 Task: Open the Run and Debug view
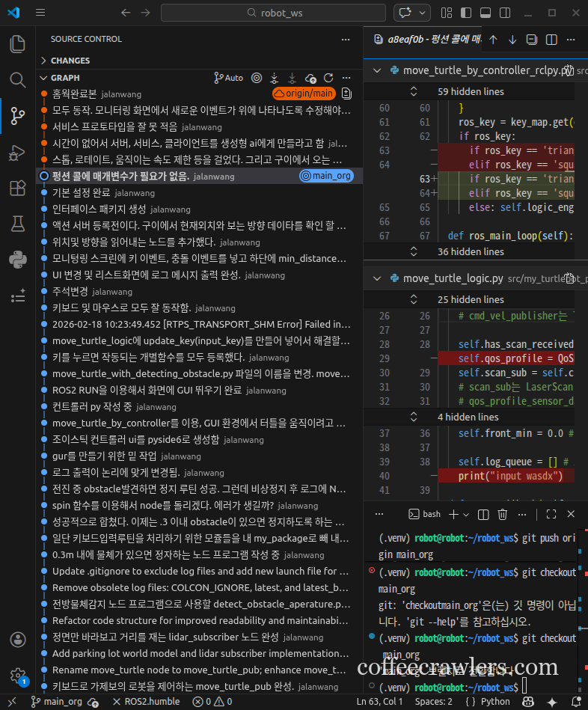tap(17, 152)
